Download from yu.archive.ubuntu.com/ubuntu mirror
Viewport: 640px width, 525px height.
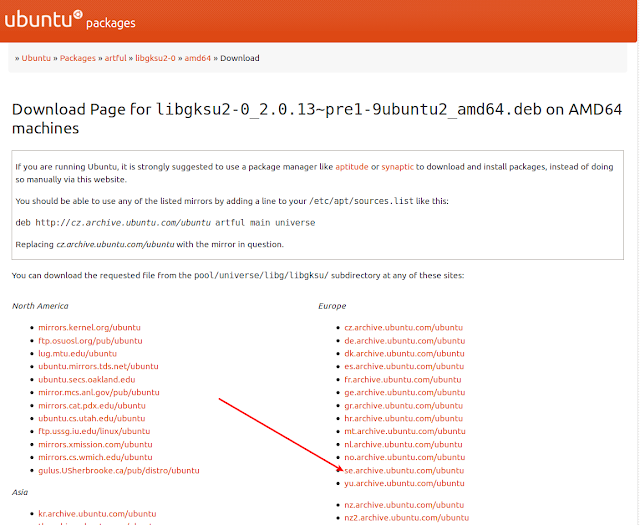pos(404,483)
